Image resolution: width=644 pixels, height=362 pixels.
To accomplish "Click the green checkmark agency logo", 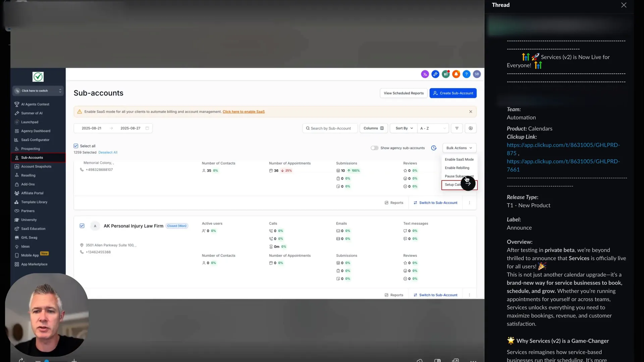I will [x=38, y=77].
